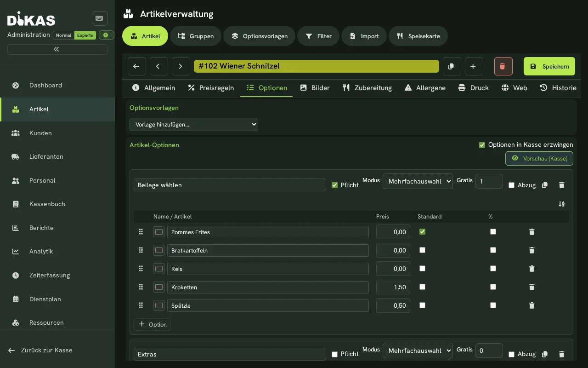Open Modus dropdown for Beilage wählen
The image size is (588, 368).
[418, 181]
